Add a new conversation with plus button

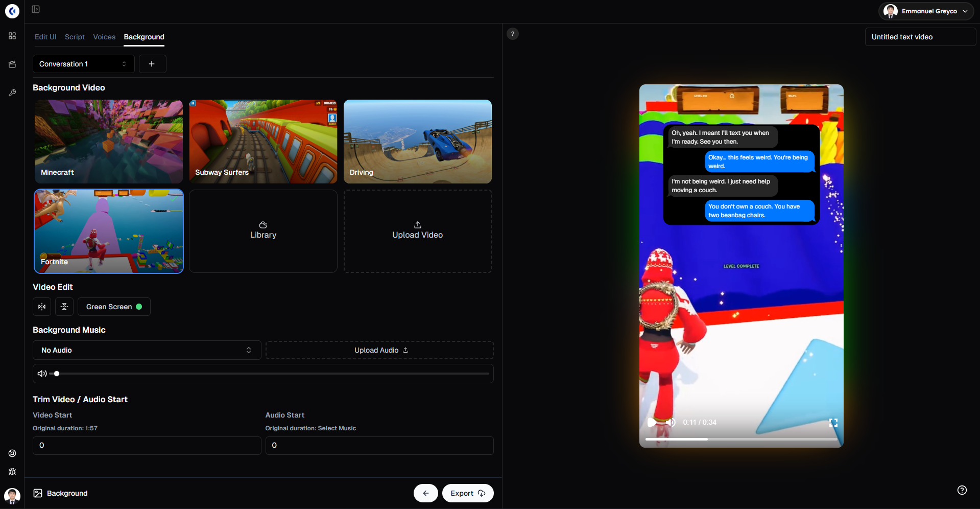pyautogui.click(x=152, y=64)
